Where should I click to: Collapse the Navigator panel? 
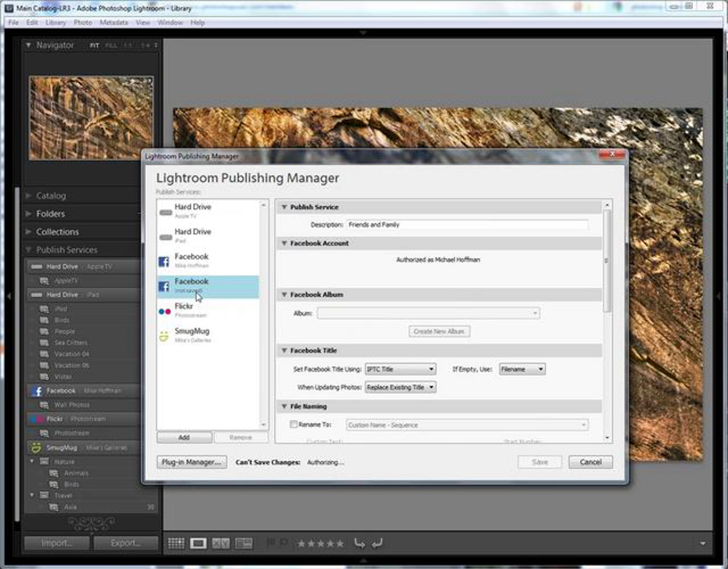click(28, 45)
